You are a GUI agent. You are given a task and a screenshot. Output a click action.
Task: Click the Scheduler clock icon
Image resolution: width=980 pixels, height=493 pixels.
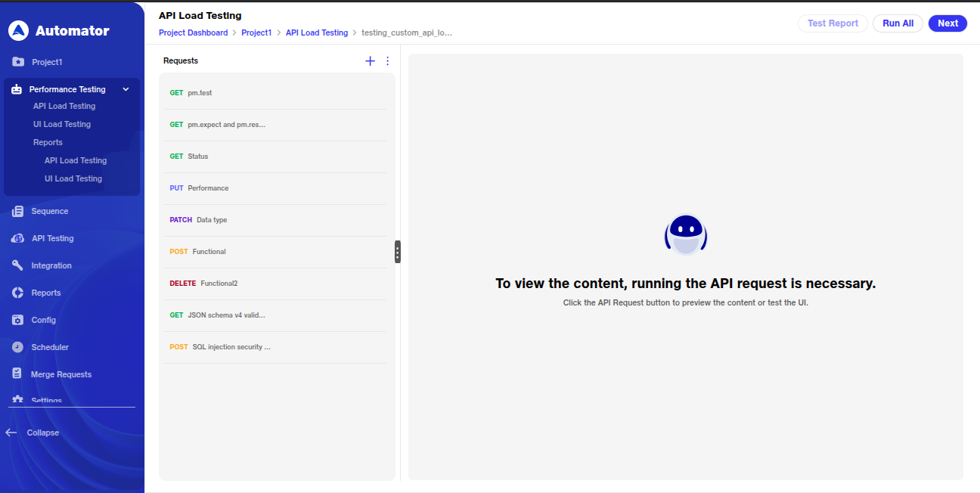point(17,347)
